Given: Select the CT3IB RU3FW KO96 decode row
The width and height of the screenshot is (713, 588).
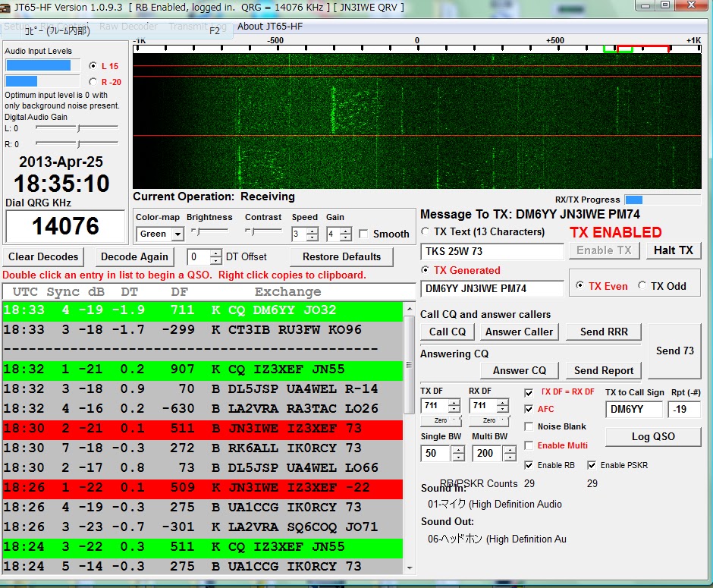Looking at the screenshot, I should (x=203, y=330).
